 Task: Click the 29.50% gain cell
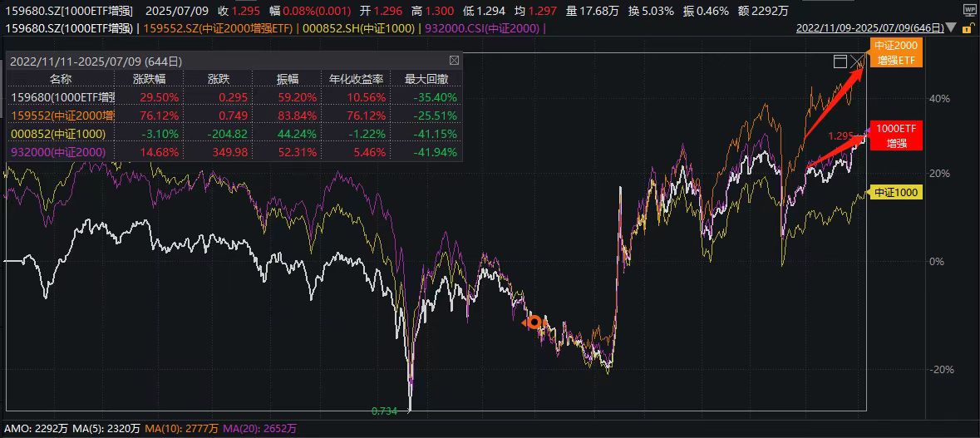coord(161,97)
